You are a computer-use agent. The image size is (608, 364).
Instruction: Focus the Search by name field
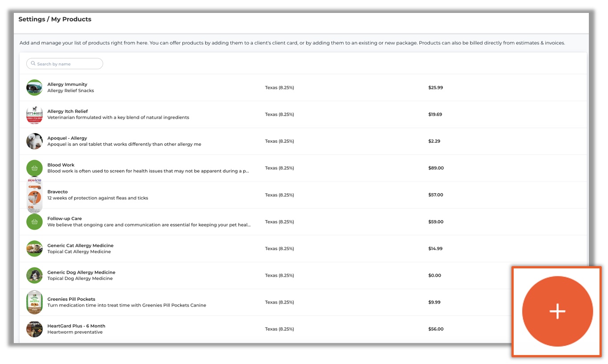tap(67, 64)
